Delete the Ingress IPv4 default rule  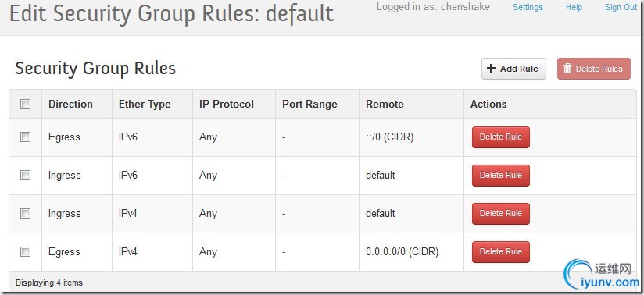501,213
